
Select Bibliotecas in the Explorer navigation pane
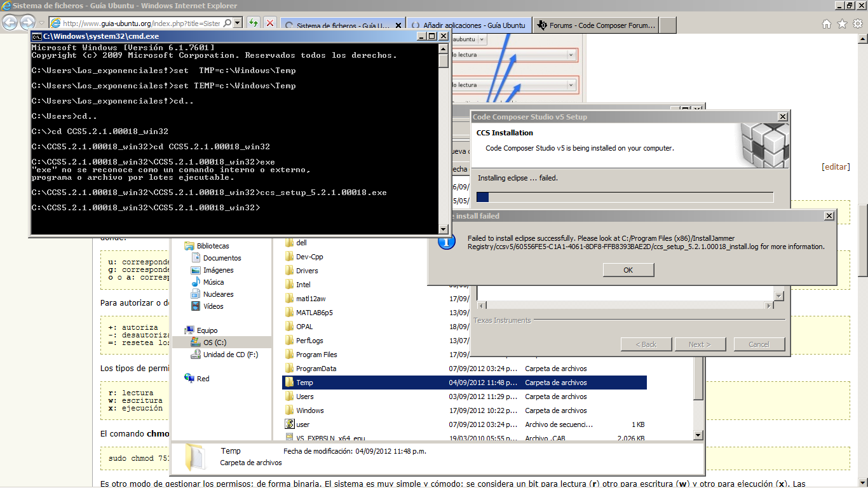(x=212, y=246)
